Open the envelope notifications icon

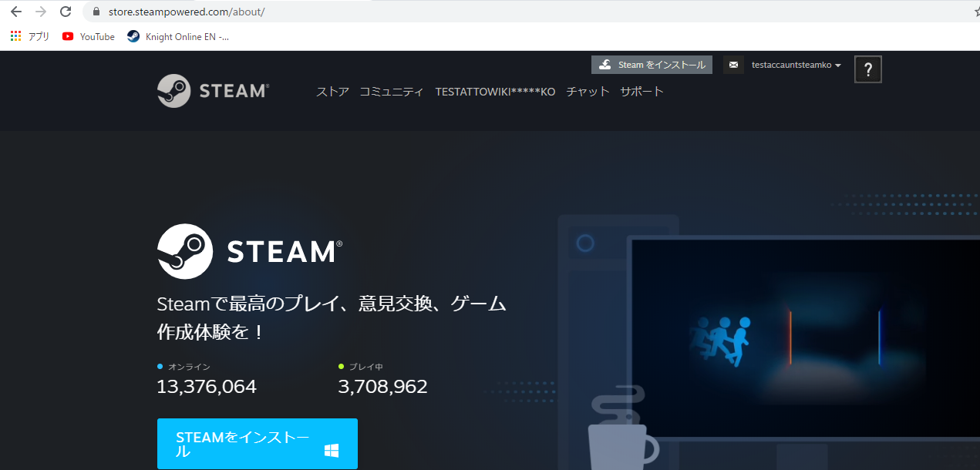733,65
